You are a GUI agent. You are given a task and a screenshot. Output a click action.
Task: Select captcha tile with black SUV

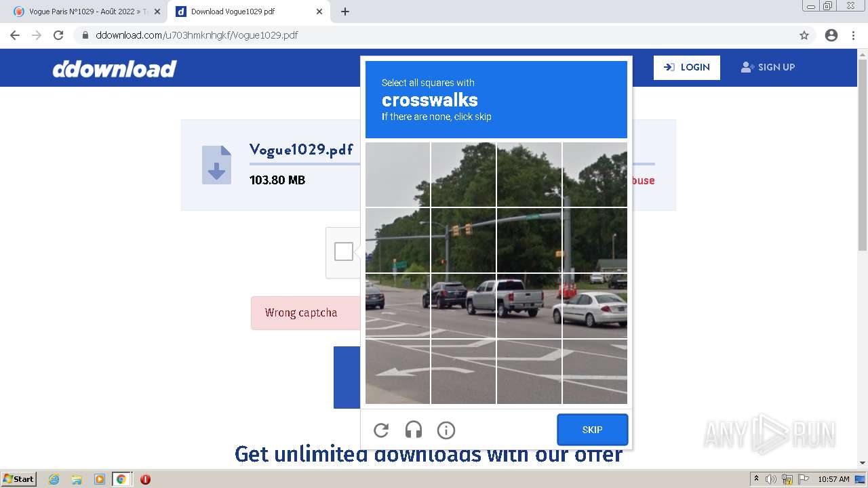coord(464,306)
